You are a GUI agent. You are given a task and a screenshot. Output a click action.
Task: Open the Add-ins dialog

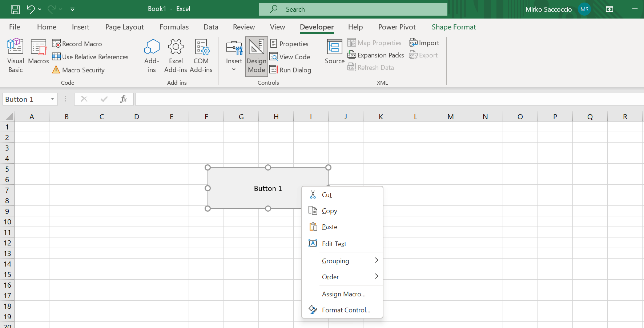152,56
